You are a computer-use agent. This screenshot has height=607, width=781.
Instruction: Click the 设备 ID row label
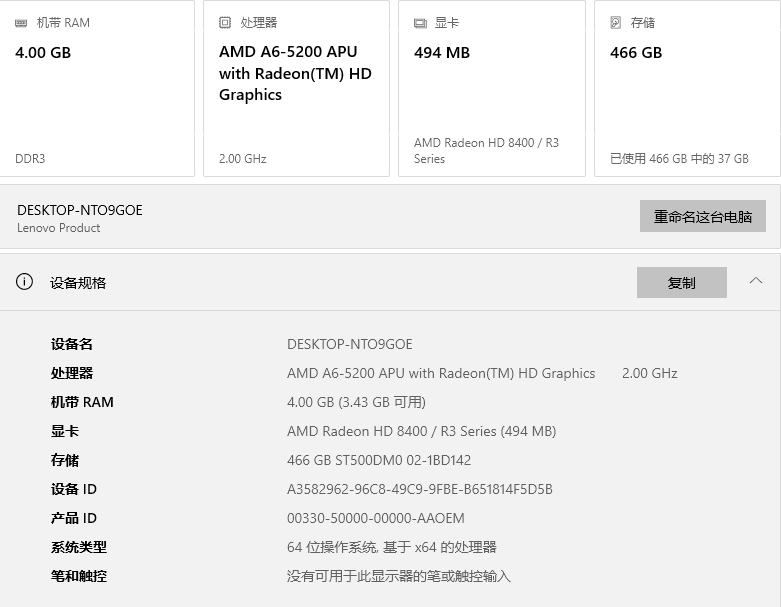click(x=74, y=489)
